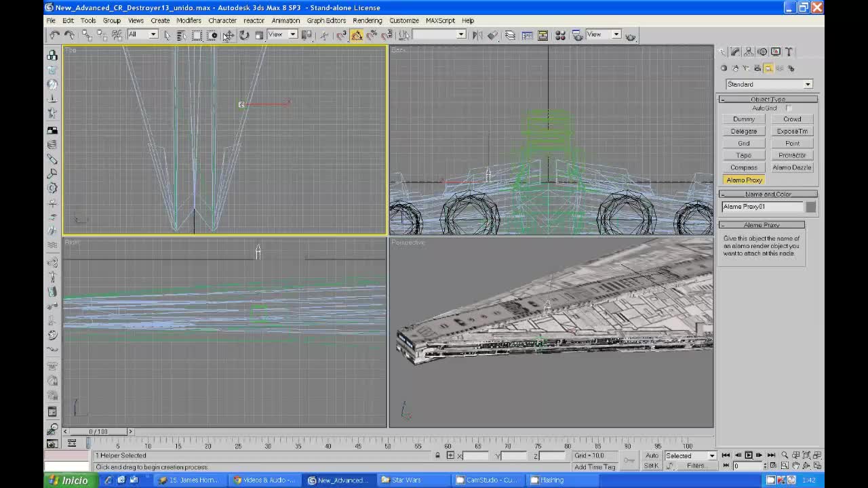The height and width of the screenshot is (488, 868).
Task: Toggle Auto Key mode
Action: (652, 455)
